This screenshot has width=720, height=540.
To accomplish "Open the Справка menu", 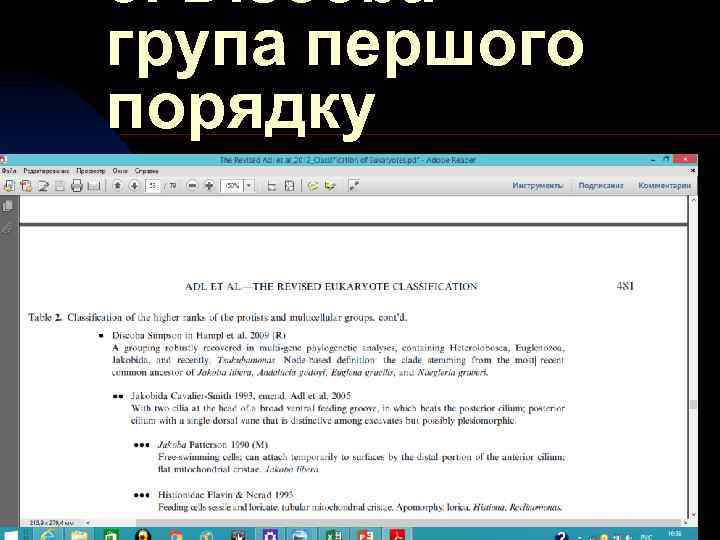I will click(146, 171).
